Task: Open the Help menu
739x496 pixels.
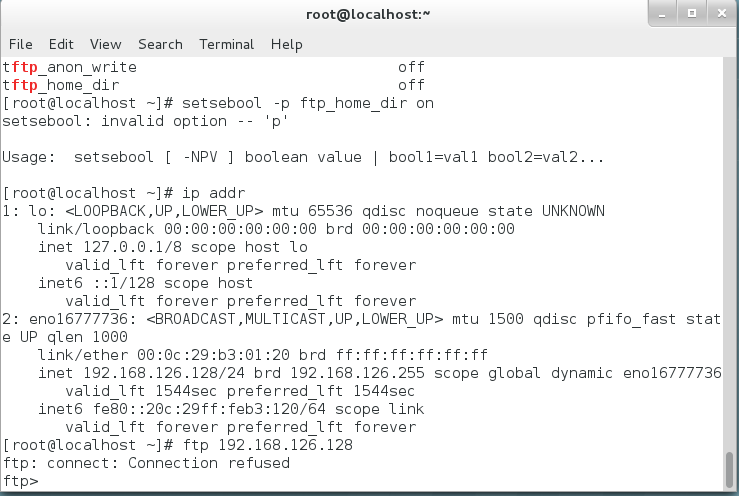Action: 286,44
